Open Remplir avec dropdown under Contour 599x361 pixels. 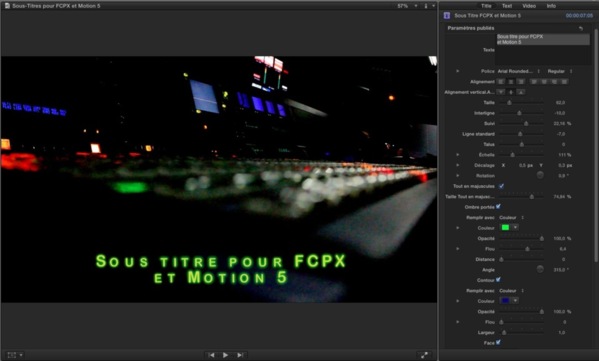pos(512,291)
